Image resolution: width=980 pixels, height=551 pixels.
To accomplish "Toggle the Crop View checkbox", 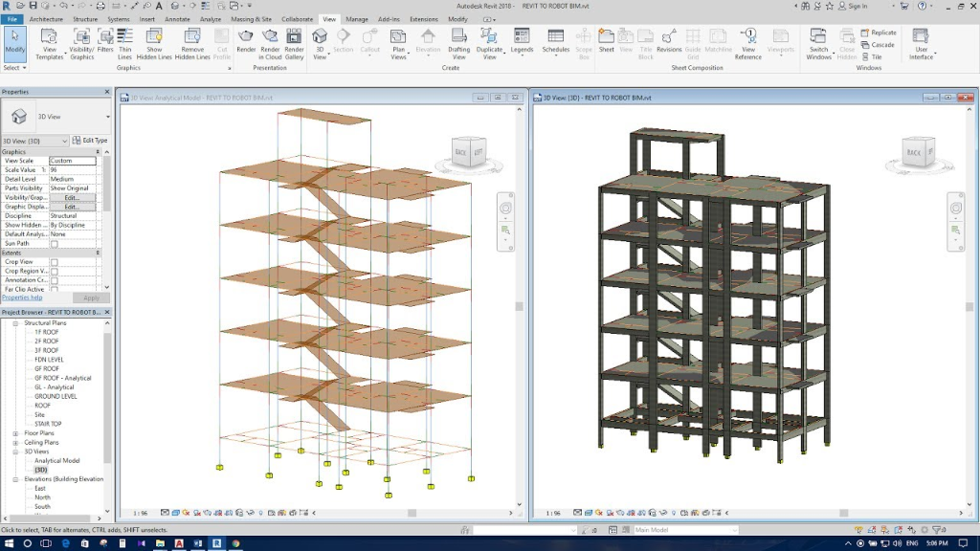I will tap(55, 262).
